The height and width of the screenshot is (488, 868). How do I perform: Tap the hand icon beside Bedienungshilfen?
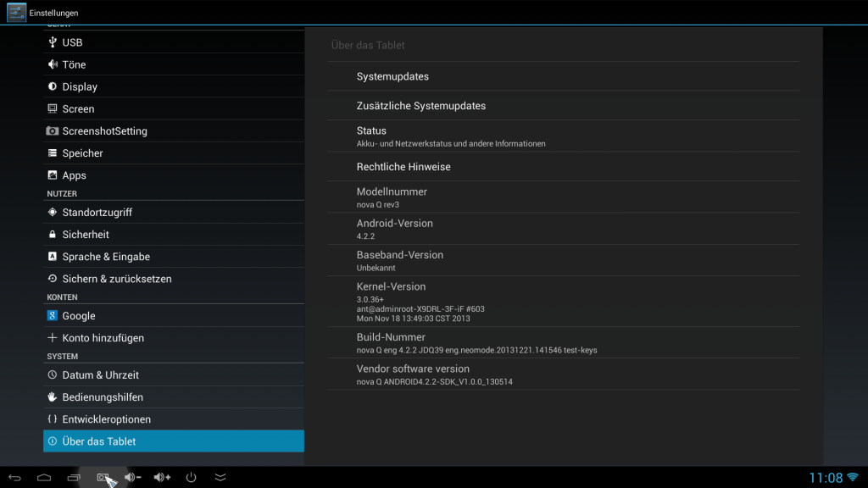tap(53, 396)
